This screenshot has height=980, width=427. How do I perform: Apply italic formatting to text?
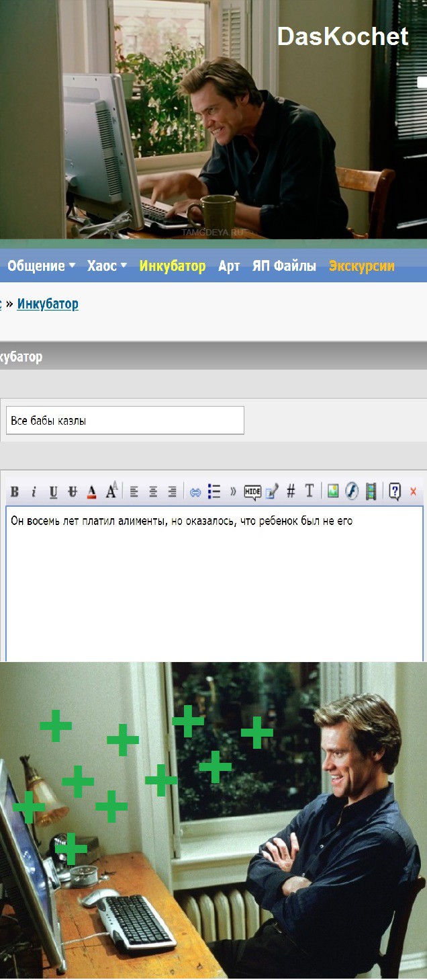tap(34, 491)
